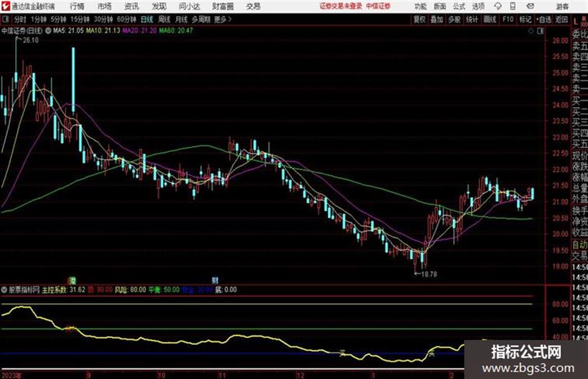Open the 市场 menu
Screen dimensions: 588x379
point(105,6)
